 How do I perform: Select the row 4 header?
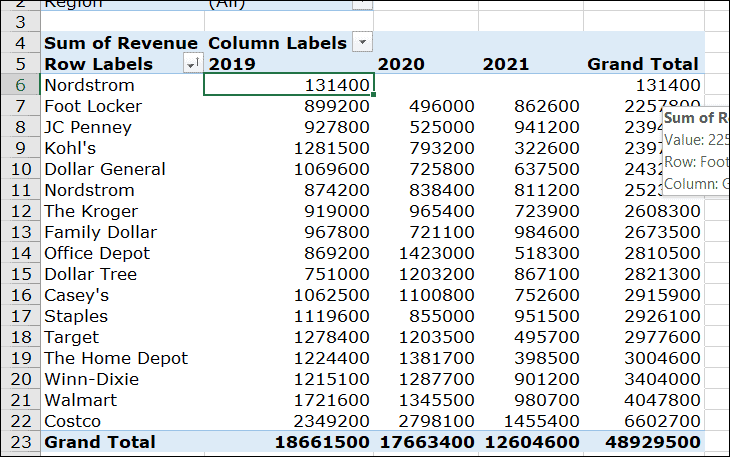point(20,43)
